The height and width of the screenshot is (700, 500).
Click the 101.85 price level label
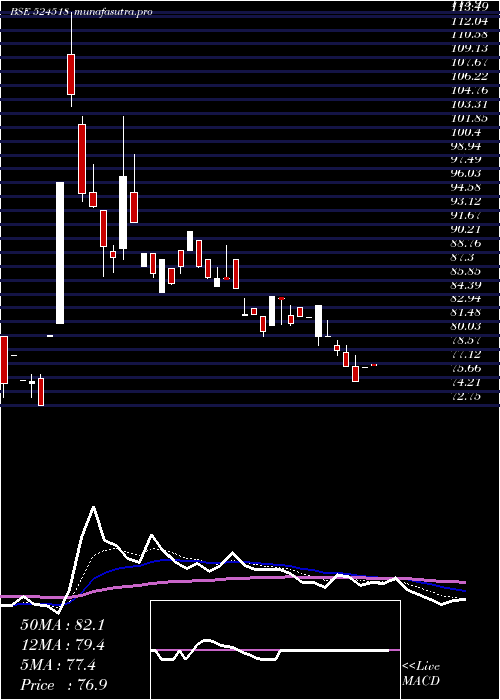tap(470, 118)
